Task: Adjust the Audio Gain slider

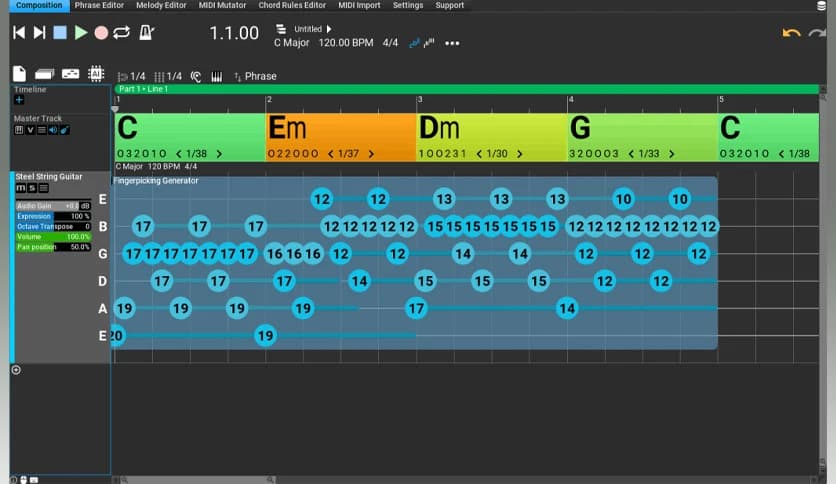Action: point(53,206)
